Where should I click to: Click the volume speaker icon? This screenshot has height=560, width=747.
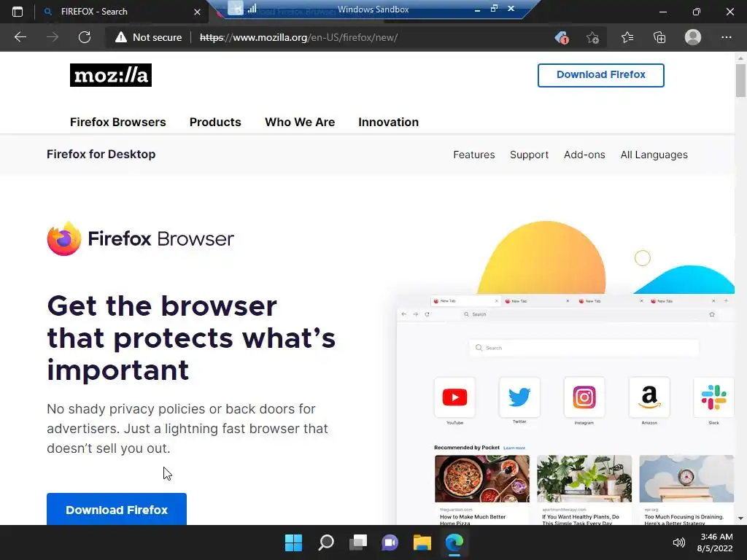tap(679, 542)
